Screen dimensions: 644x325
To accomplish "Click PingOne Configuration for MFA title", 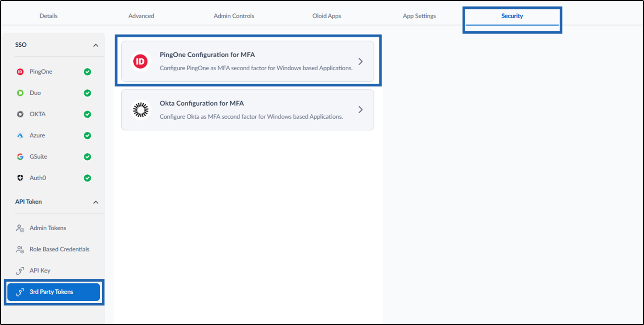I will coord(207,55).
